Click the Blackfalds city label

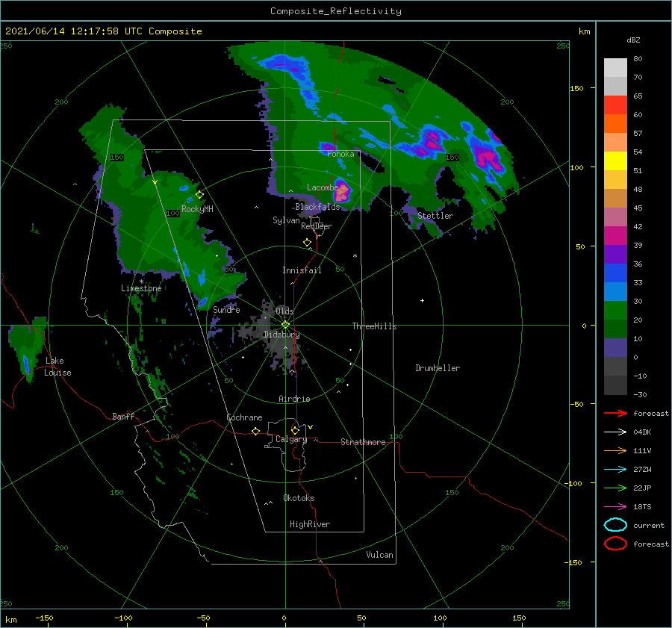pyautogui.click(x=317, y=207)
